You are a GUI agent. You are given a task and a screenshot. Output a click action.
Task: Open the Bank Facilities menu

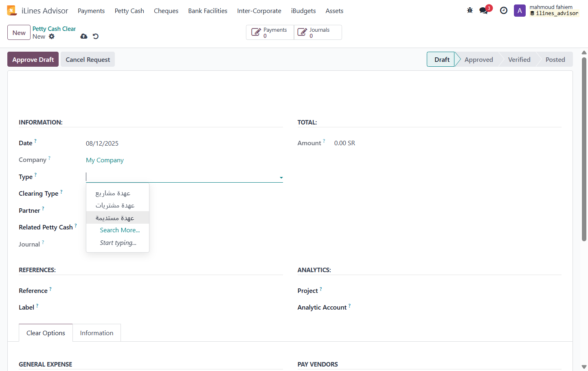pyautogui.click(x=208, y=11)
